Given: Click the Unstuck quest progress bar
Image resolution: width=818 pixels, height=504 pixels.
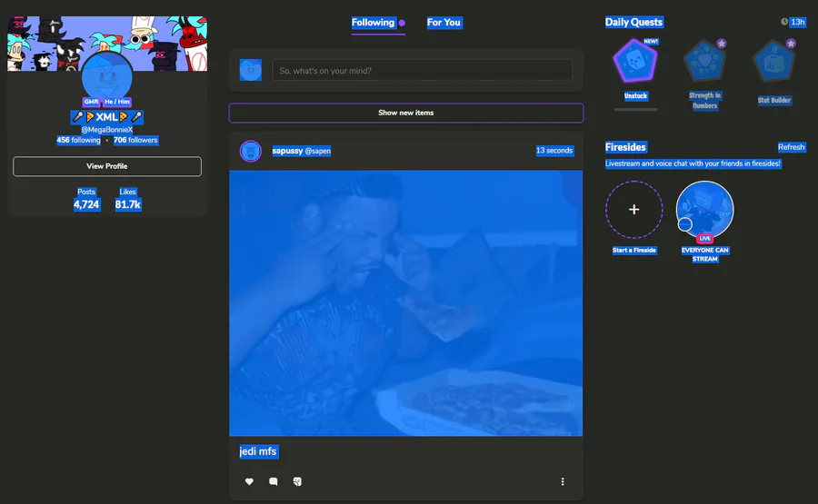Looking at the screenshot, I should click(635, 110).
